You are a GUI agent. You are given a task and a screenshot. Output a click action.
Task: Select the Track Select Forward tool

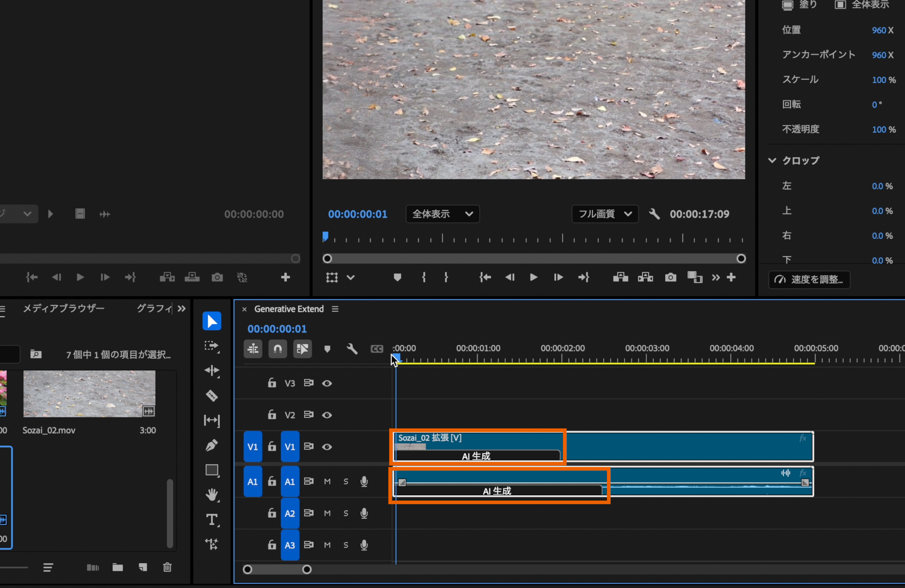[x=212, y=346]
